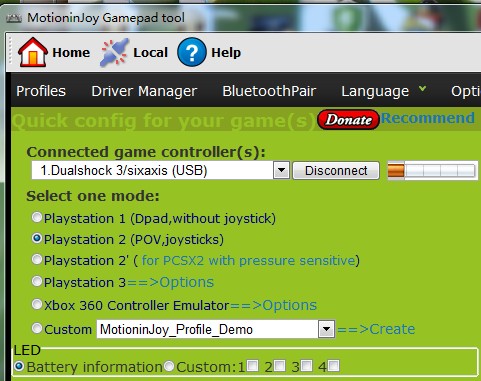Open the Driver Manager tab
481x381 pixels.
(144, 91)
